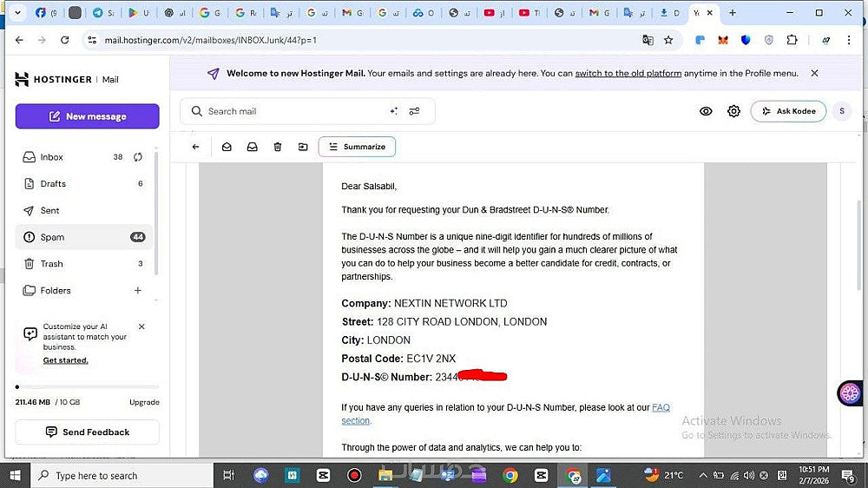The width and height of the screenshot is (868, 488).
Task: Open the Windows Start menu
Action: click(x=15, y=475)
